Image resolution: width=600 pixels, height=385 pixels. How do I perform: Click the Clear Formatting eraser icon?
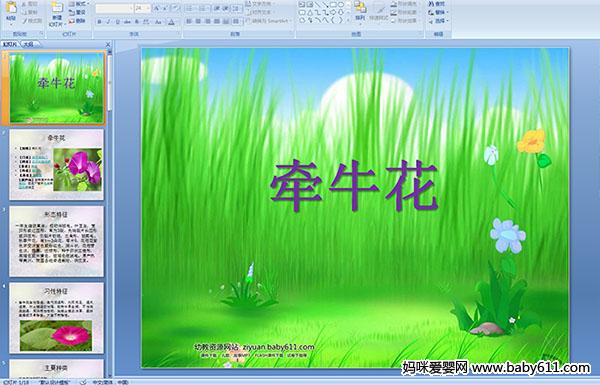pos(176,8)
